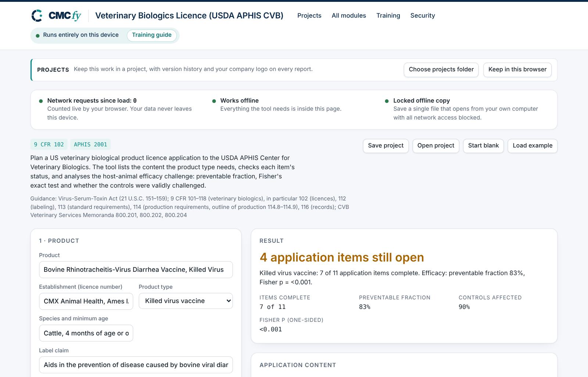
Task: Click Open project button
Action: pyautogui.click(x=435, y=146)
